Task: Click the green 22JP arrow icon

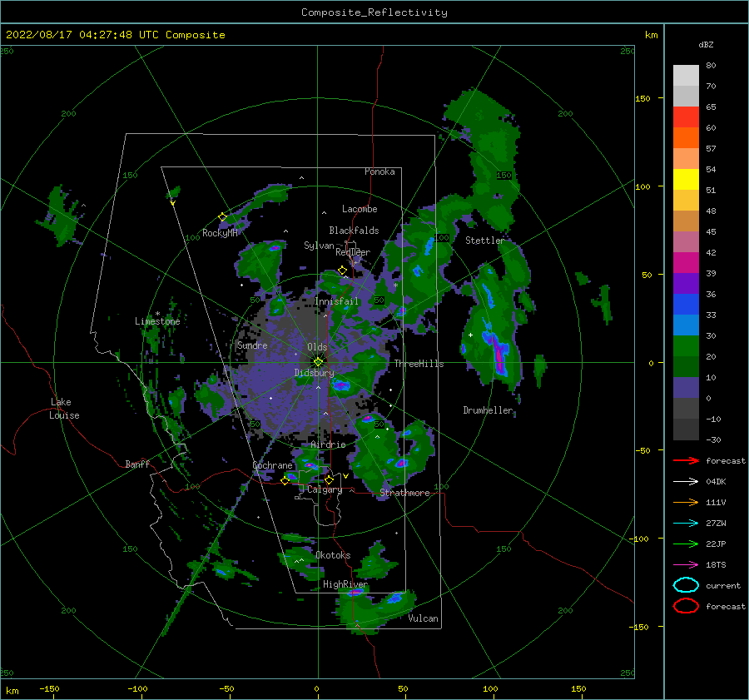Action: tap(686, 544)
